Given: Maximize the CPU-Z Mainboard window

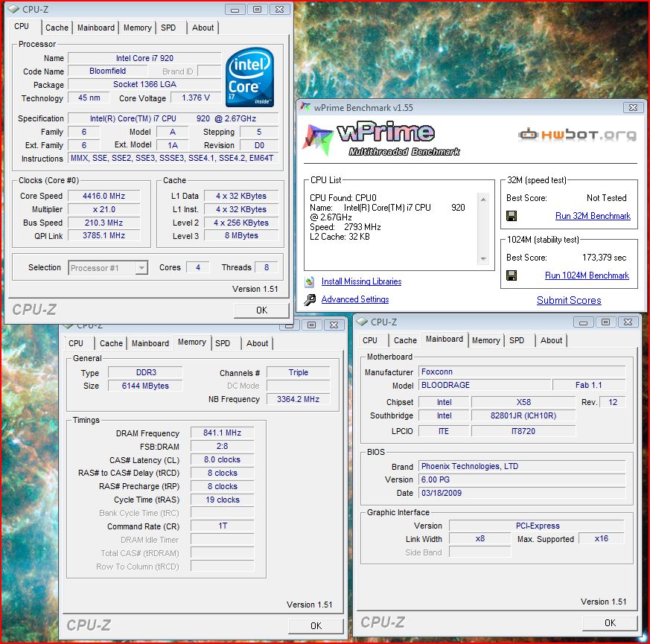Looking at the screenshot, I should click(x=605, y=322).
